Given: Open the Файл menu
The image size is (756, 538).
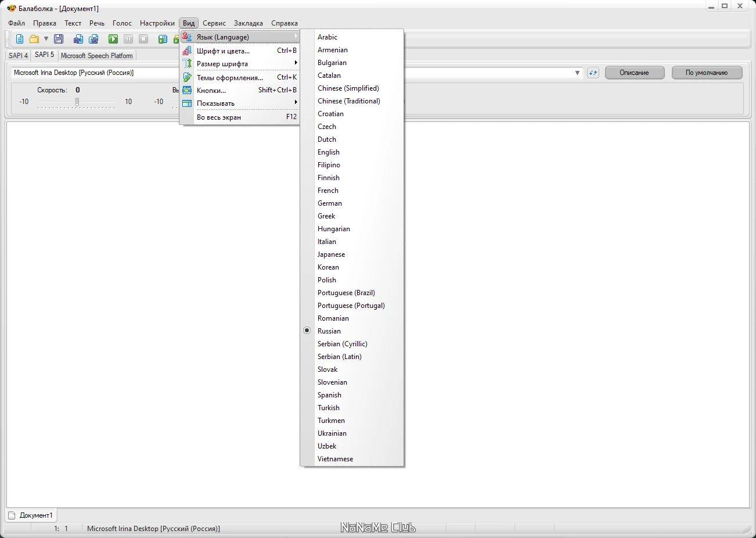Looking at the screenshot, I should point(17,23).
